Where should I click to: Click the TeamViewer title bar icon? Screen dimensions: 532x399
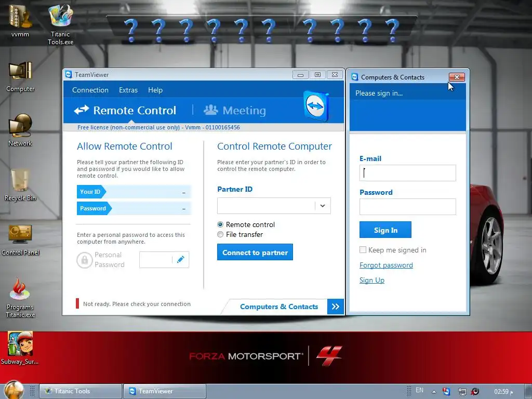69,74
